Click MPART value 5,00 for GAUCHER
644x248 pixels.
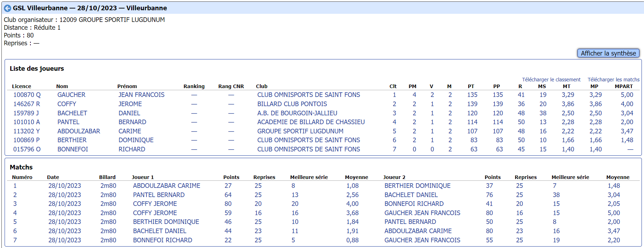point(627,95)
